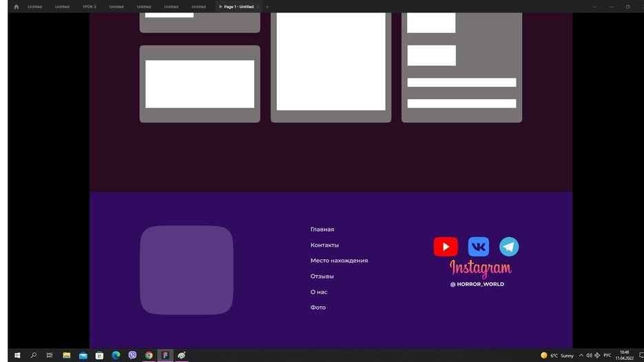Viewport: 644px width, 362px height.
Task: Open Viber from the taskbar
Action: (x=132, y=355)
